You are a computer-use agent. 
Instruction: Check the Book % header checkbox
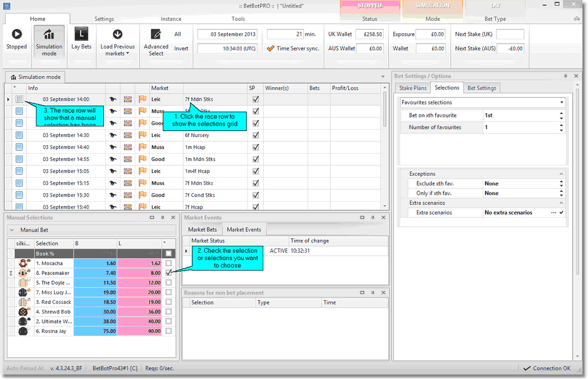[x=169, y=253]
